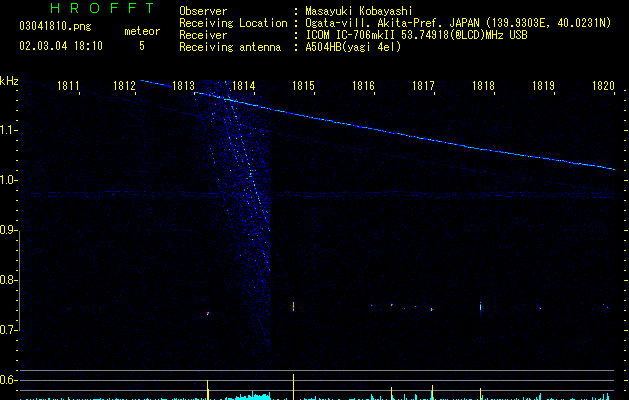Click the meteor count value 5
This screenshot has width=629, height=400.
pos(142,46)
